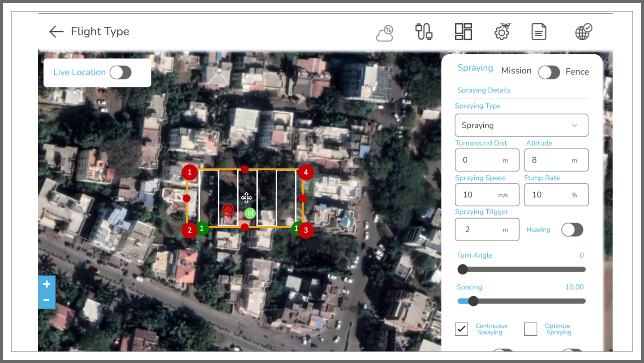644x363 pixels.
Task: Switch Mission to Fence mode
Action: (549, 72)
